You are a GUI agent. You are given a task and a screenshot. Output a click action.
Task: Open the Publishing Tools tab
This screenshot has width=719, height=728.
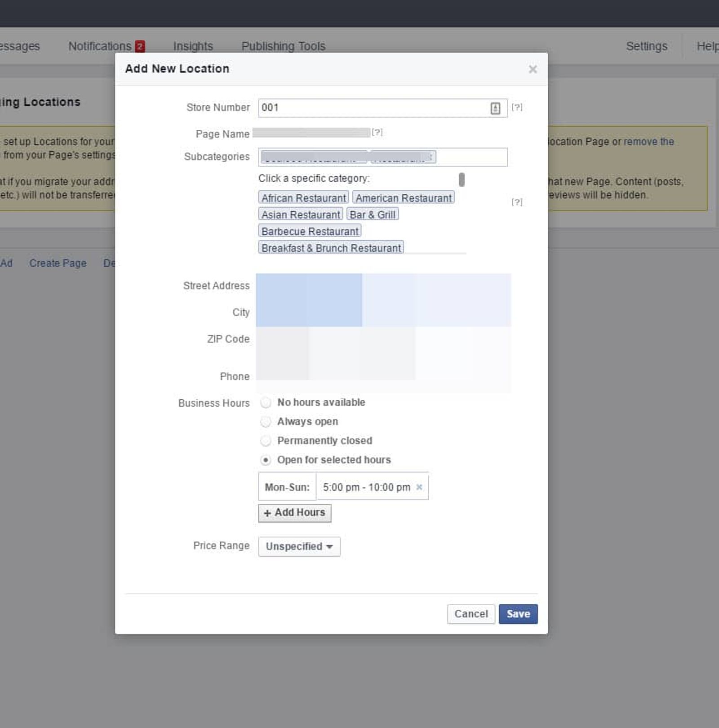284,46
